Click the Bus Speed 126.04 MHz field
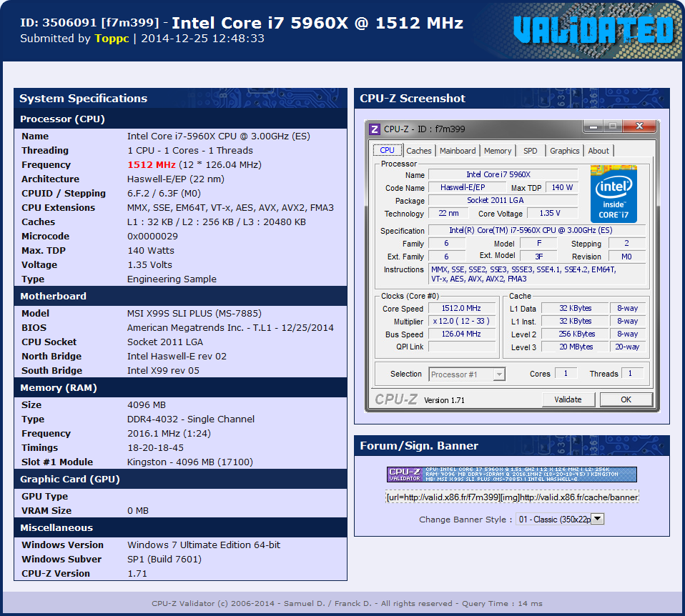 pos(462,334)
